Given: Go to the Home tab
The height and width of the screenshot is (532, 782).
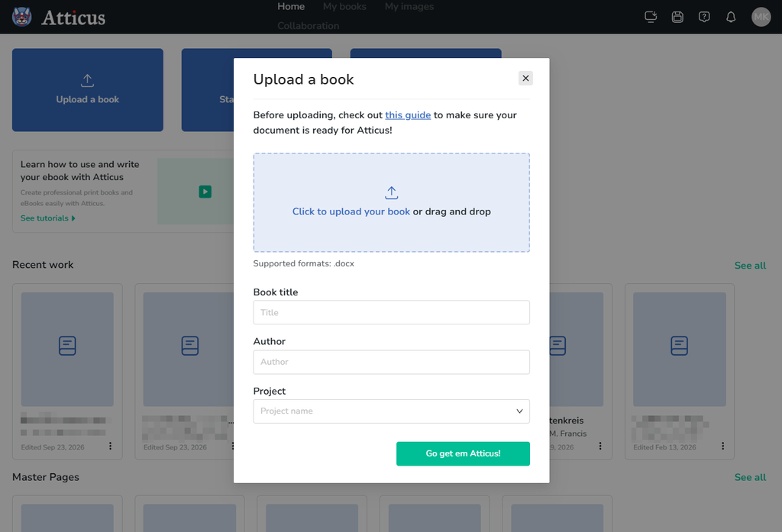Looking at the screenshot, I should (291, 6).
